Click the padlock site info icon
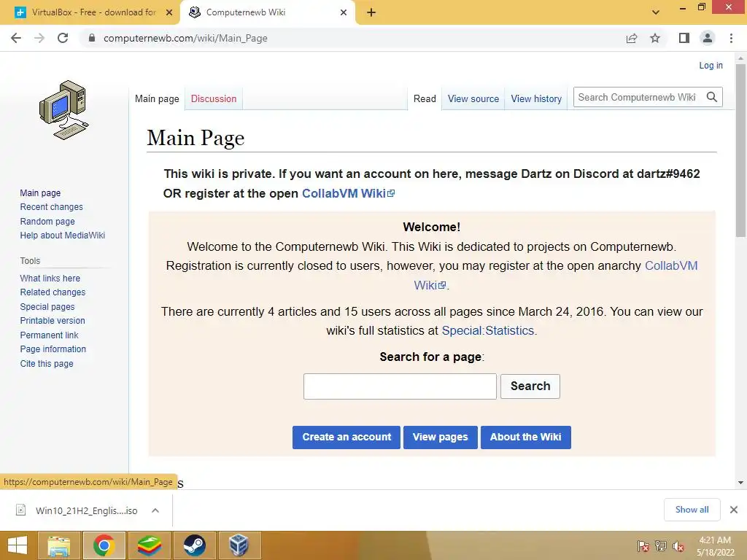The height and width of the screenshot is (560, 747). (x=92, y=38)
